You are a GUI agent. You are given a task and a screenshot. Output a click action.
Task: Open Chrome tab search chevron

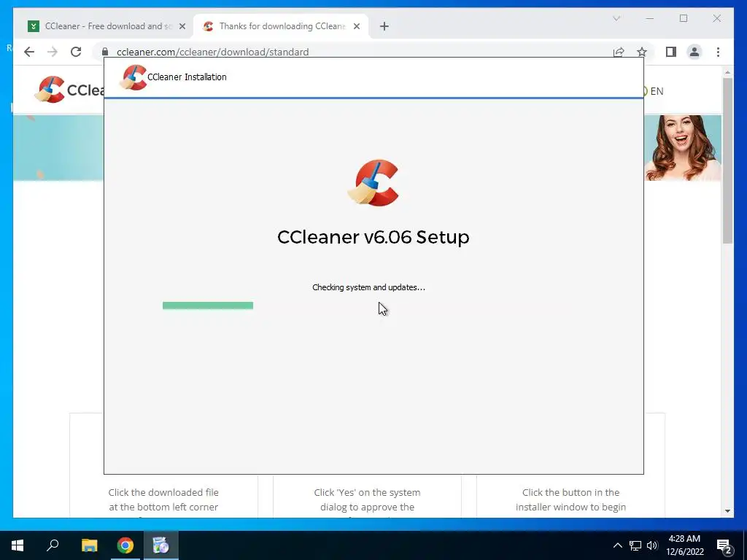click(x=616, y=18)
